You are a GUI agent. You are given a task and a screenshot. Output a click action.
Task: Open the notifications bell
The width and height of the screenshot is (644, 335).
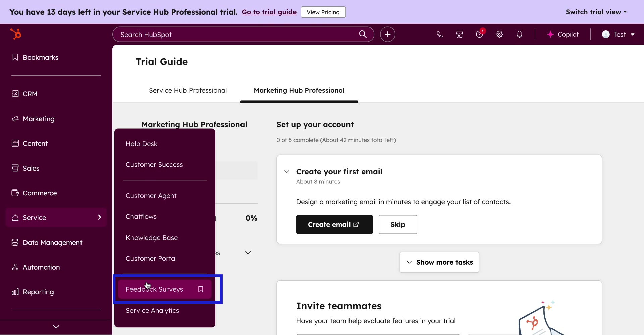click(x=519, y=34)
